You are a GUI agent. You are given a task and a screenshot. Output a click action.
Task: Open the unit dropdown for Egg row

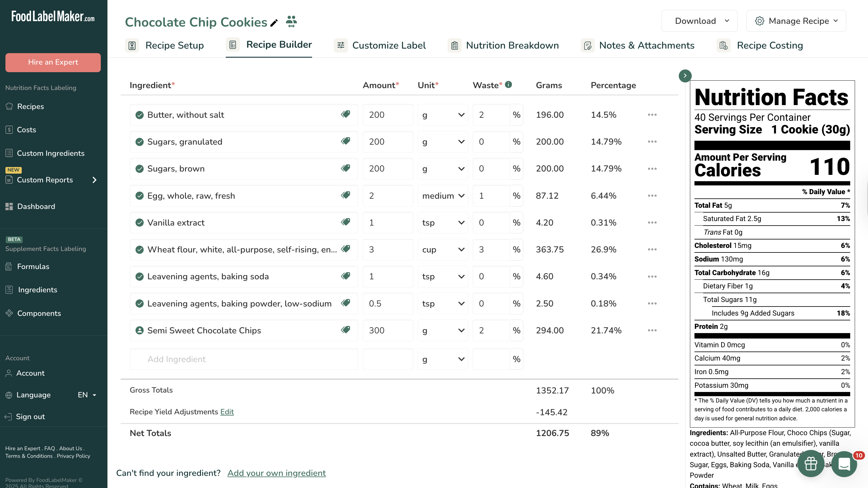click(x=443, y=196)
